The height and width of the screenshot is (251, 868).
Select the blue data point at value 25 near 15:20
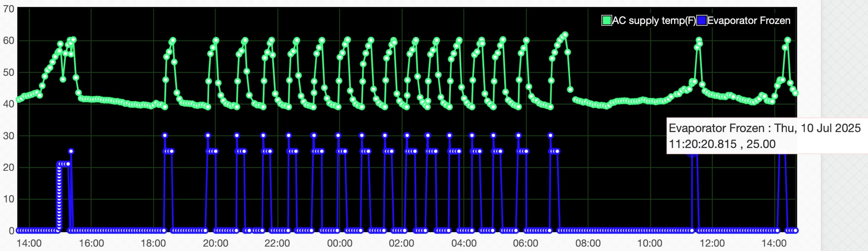coord(71,151)
